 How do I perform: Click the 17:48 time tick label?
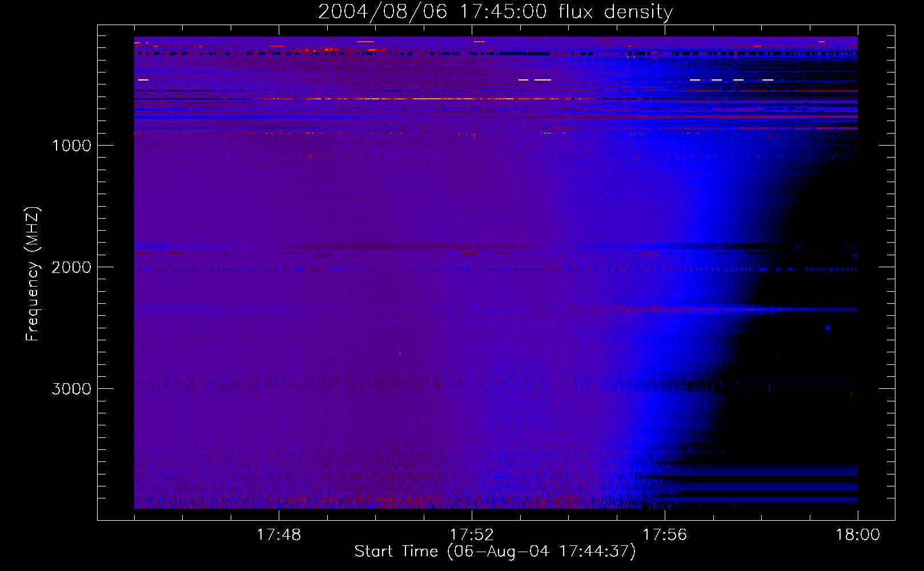pyautogui.click(x=279, y=535)
